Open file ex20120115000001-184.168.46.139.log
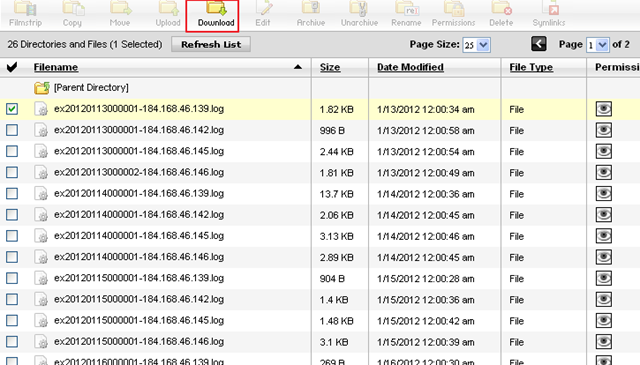Screen dimensions: 640x365 click(x=139, y=278)
